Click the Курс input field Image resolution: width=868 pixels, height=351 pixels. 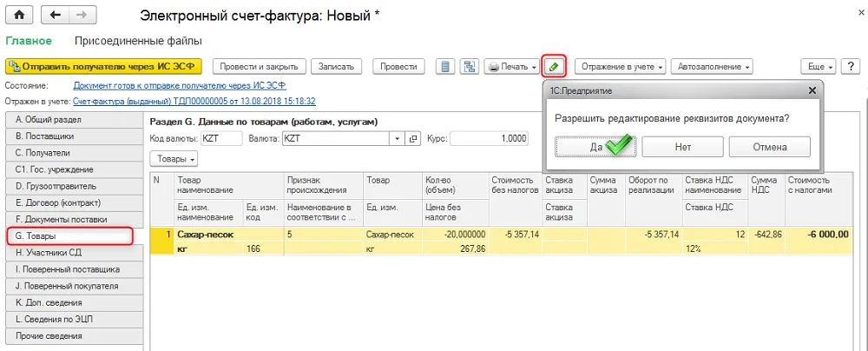click(490, 139)
